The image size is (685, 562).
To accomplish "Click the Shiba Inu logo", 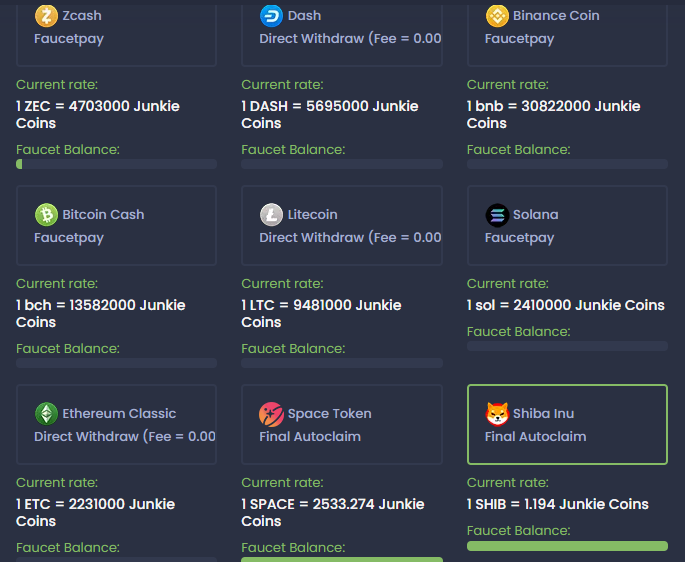I will click(x=497, y=413).
